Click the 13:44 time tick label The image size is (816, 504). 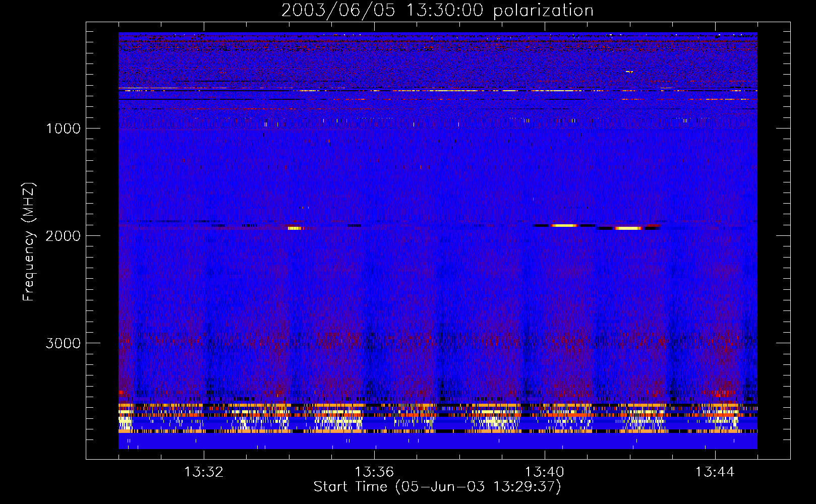click(715, 472)
